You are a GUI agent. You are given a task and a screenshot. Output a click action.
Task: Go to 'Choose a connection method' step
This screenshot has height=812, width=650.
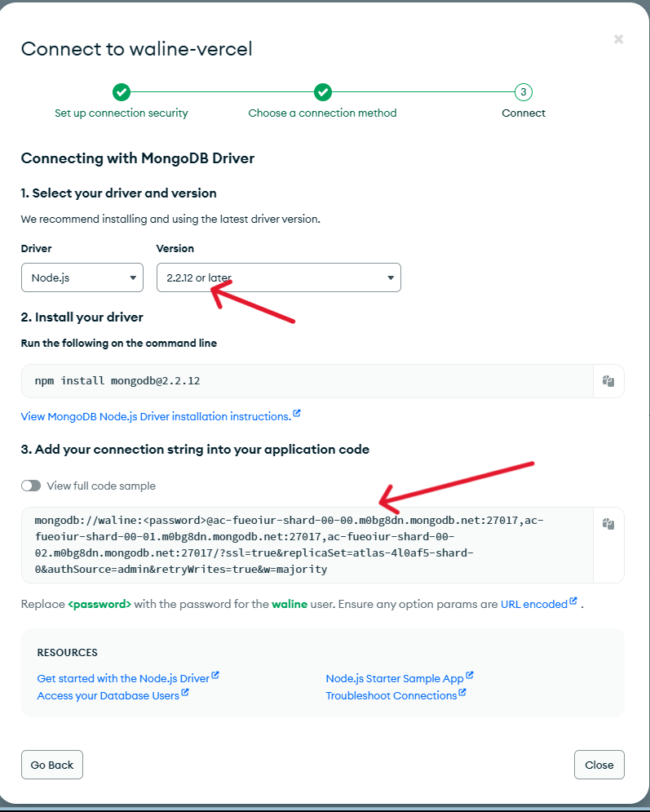coord(322,92)
